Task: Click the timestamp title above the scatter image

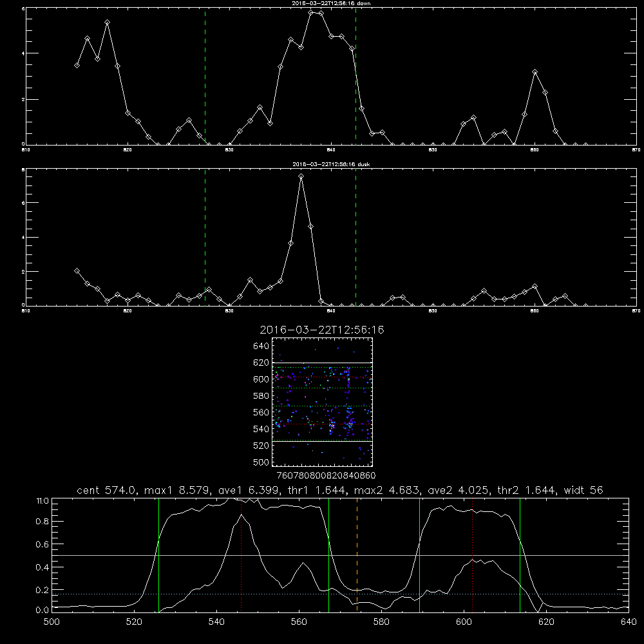Action: [x=322, y=330]
